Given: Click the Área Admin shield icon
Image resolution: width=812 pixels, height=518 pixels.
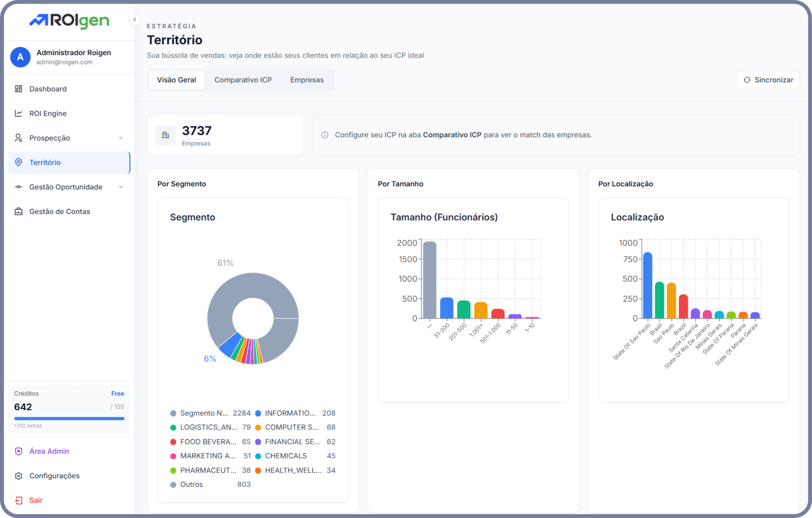Looking at the screenshot, I should [19, 451].
